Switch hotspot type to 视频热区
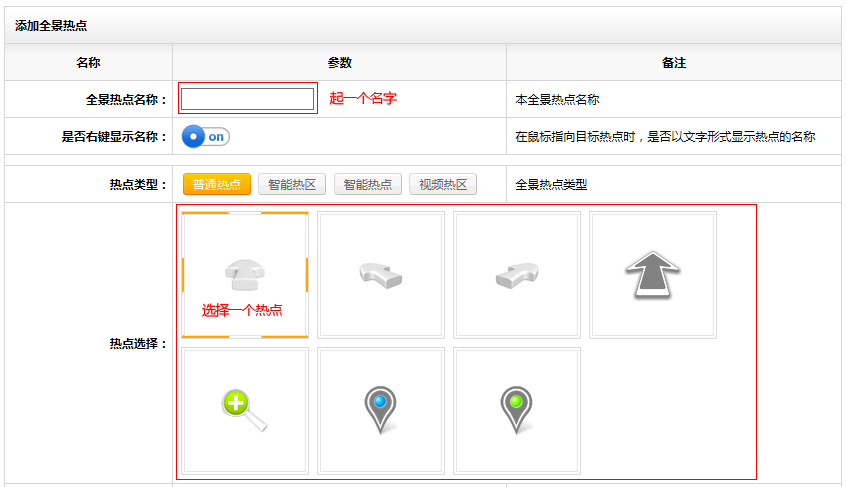 443,185
